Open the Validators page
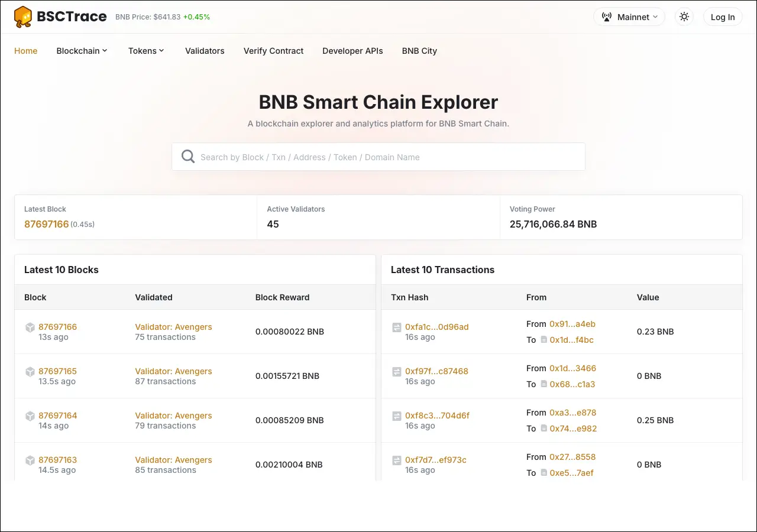This screenshot has height=532, width=757. pos(205,51)
